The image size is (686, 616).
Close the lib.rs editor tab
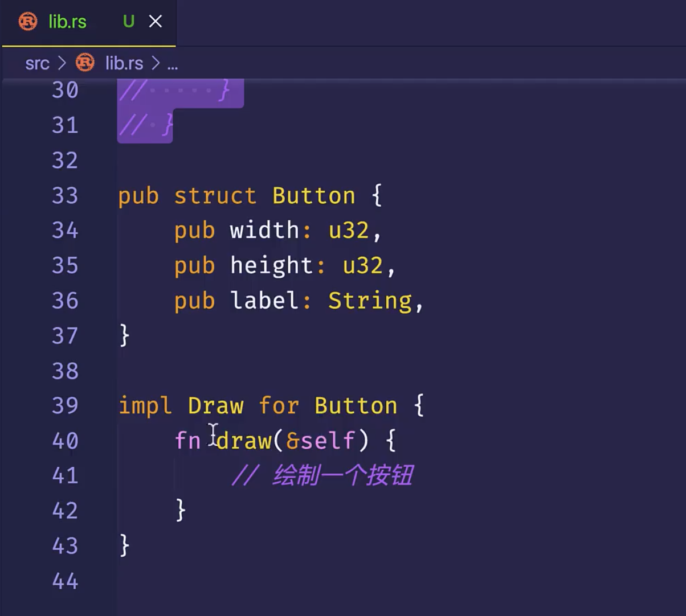point(156,22)
